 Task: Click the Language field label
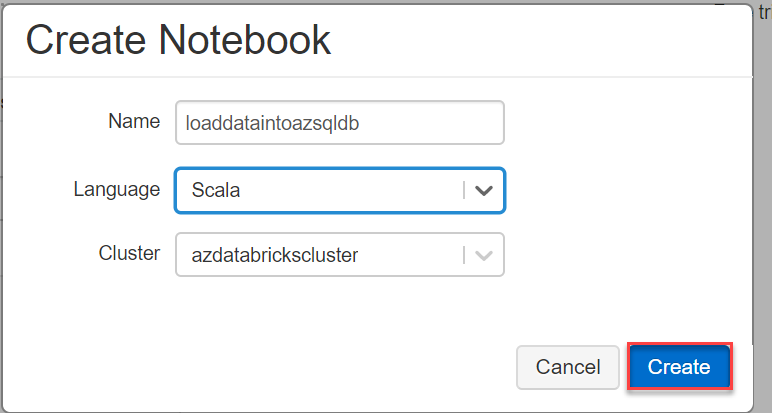click(x=116, y=188)
